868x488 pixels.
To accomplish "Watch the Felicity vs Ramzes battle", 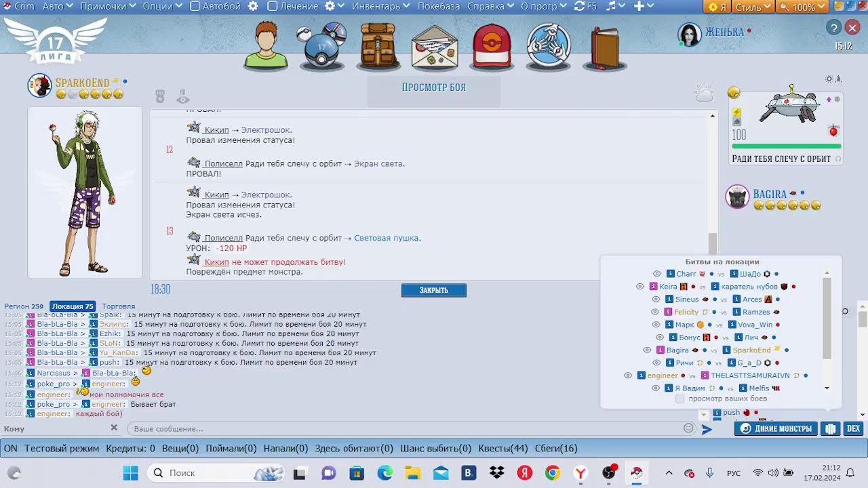I will pyautogui.click(x=655, y=312).
